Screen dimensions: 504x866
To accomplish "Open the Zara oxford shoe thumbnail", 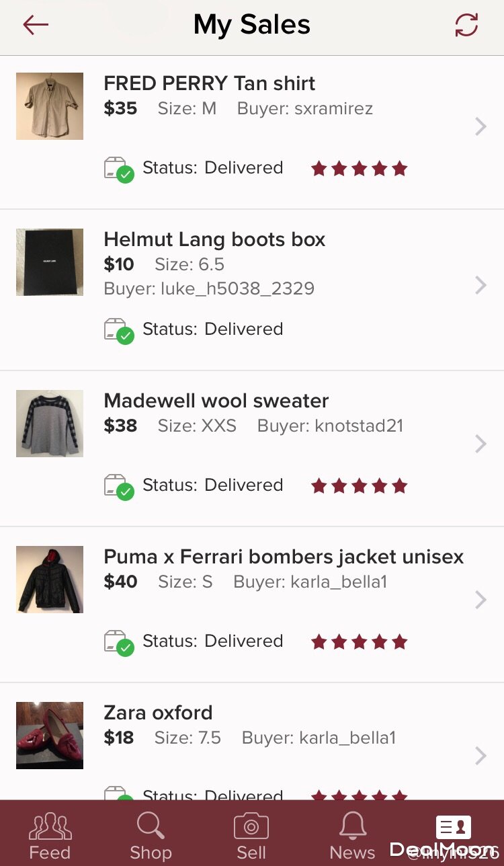I will pyautogui.click(x=50, y=736).
